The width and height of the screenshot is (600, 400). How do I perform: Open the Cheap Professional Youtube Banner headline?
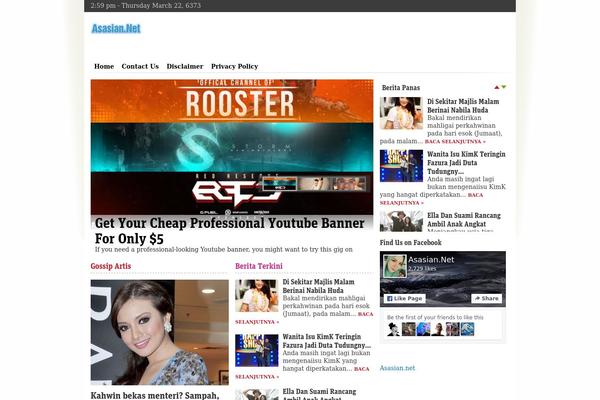pyautogui.click(x=230, y=230)
